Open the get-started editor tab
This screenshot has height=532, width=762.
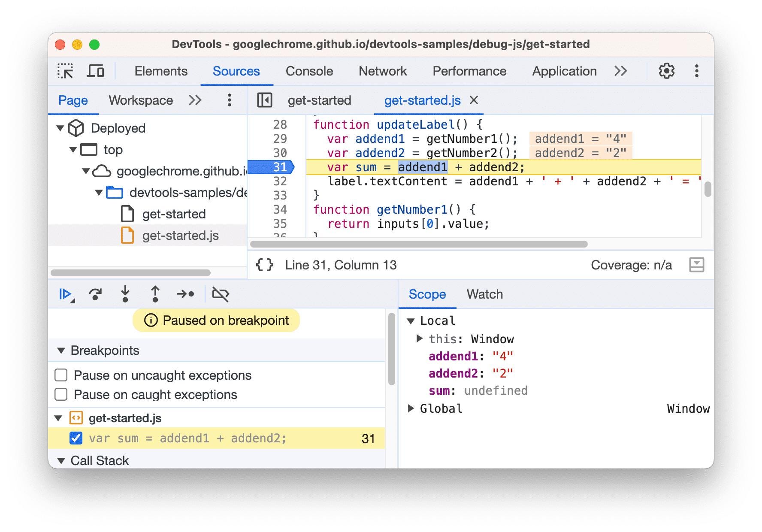pos(320,100)
